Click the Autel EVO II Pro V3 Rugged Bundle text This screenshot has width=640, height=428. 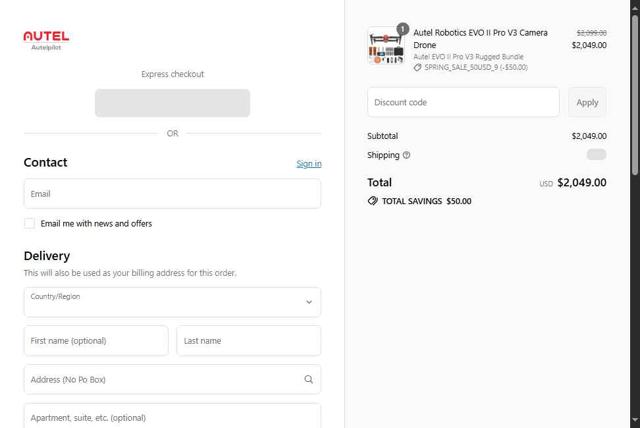coord(468,57)
